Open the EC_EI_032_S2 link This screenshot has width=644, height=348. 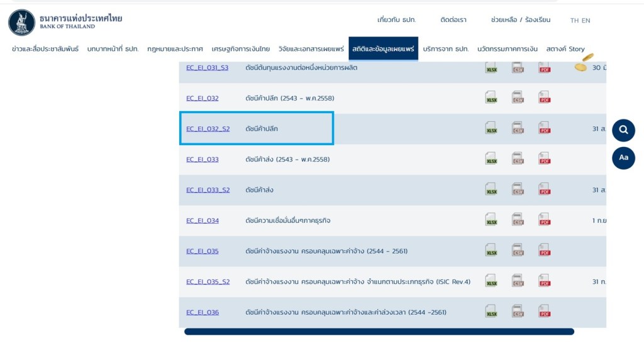208,129
